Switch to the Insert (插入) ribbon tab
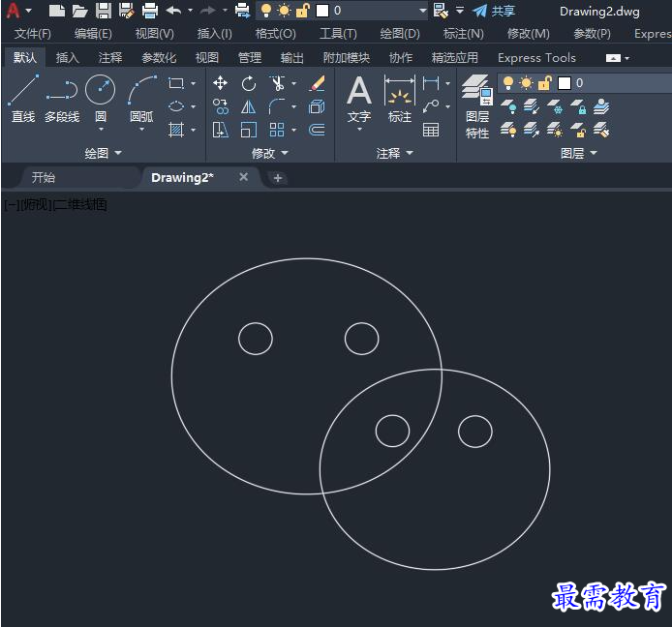This screenshot has height=627, width=672. click(x=67, y=57)
